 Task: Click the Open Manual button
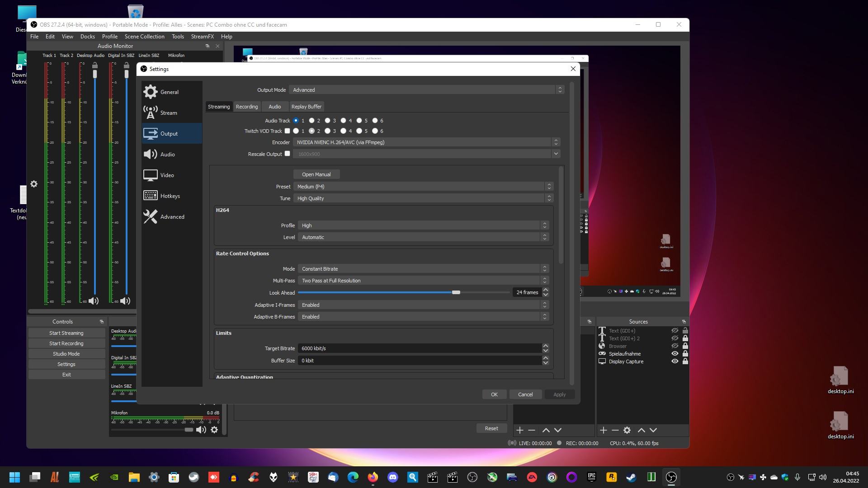[316, 174]
